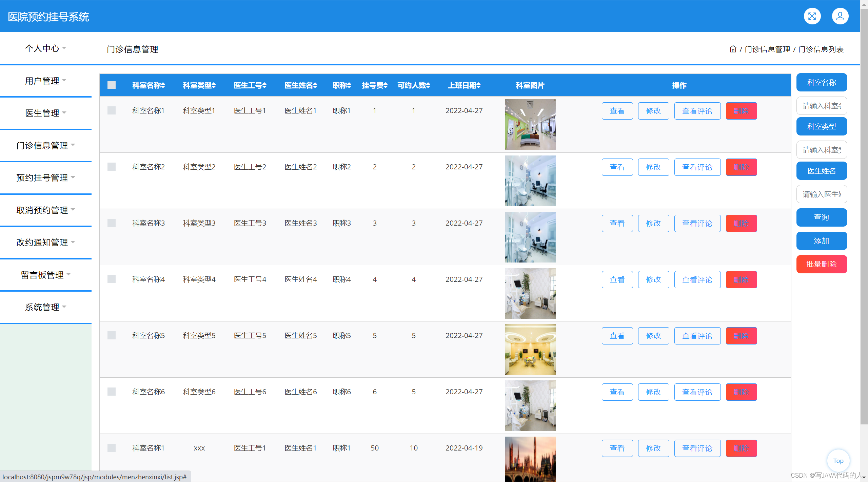Click the 医院预约挂号系统 title text
The width and height of the screenshot is (868, 482).
pyautogui.click(x=48, y=17)
